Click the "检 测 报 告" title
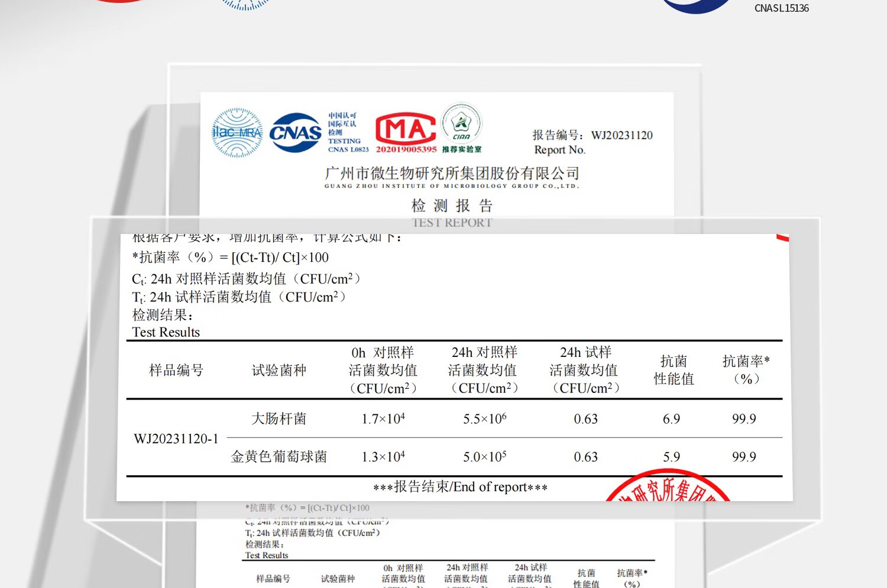The width and height of the screenshot is (887, 588). [452, 206]
